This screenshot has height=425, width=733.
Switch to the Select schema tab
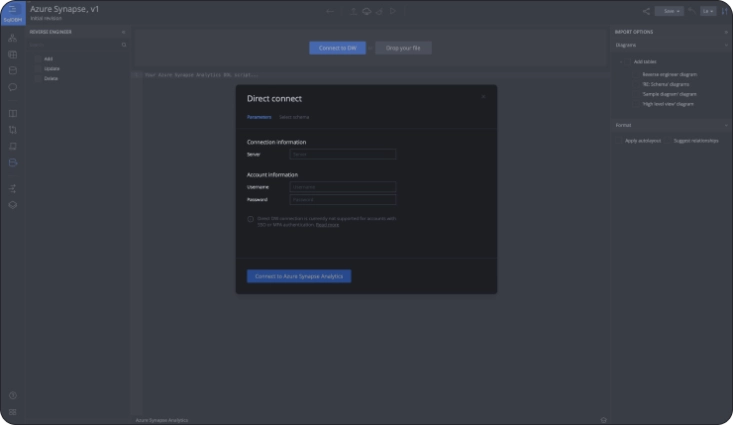293,117
